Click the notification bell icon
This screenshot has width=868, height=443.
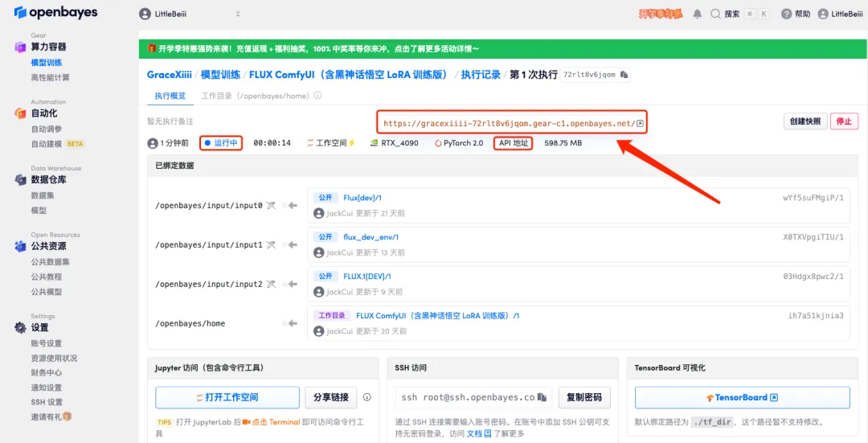pos(697,14)
